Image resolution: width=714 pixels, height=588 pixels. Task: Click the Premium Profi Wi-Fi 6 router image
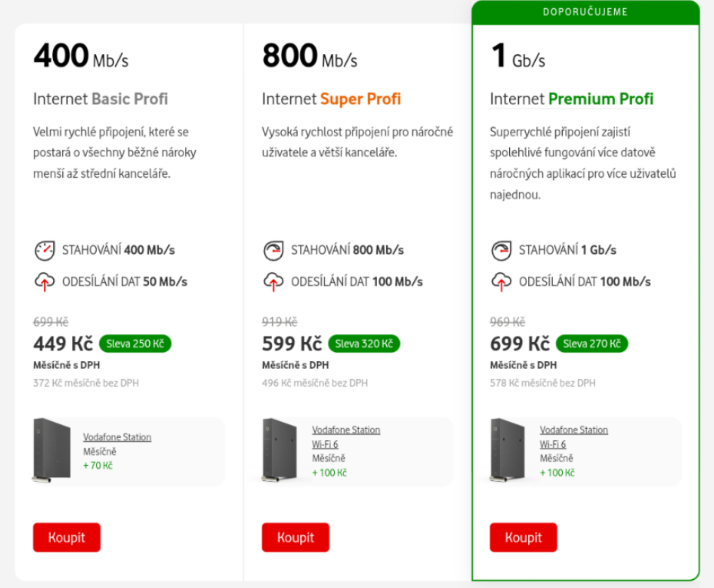[x=508, y=450]
